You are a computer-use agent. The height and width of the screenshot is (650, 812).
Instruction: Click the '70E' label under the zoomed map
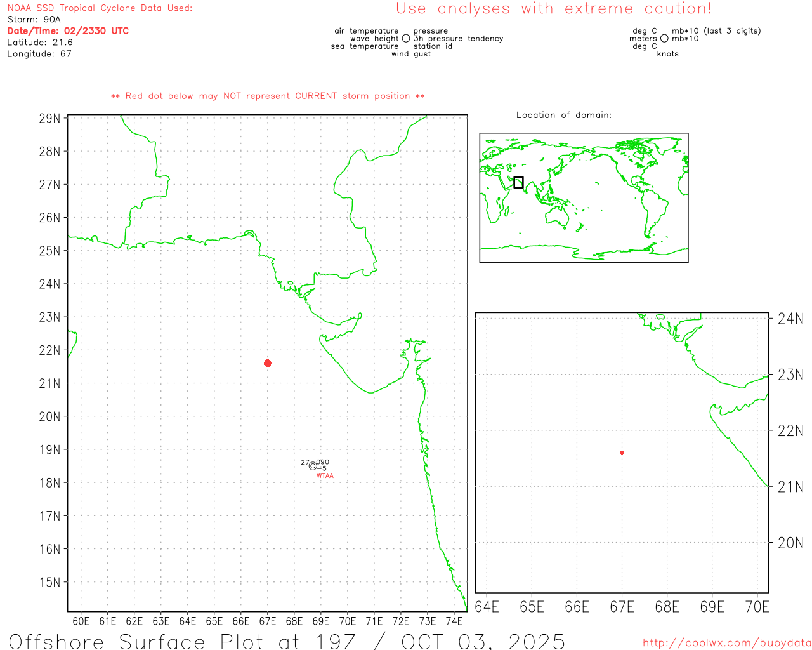(x=757, y=607)
